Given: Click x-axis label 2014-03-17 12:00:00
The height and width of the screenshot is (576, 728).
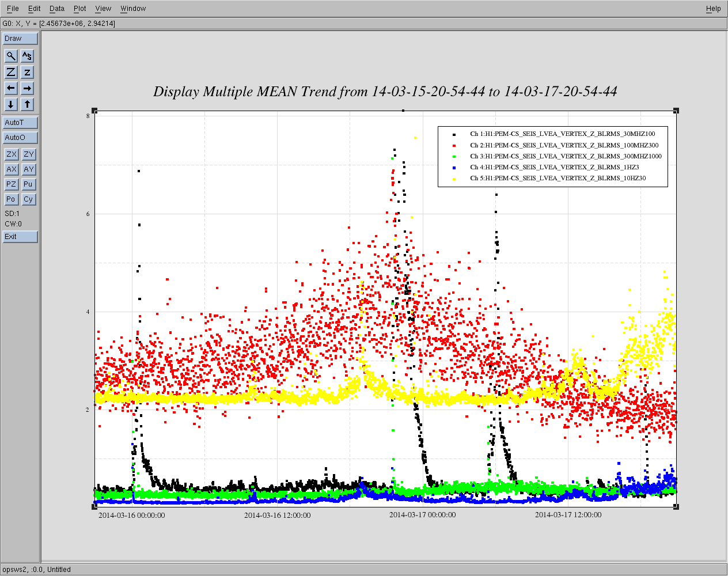Looking at the screenshot, I should [x=568, y=515].
